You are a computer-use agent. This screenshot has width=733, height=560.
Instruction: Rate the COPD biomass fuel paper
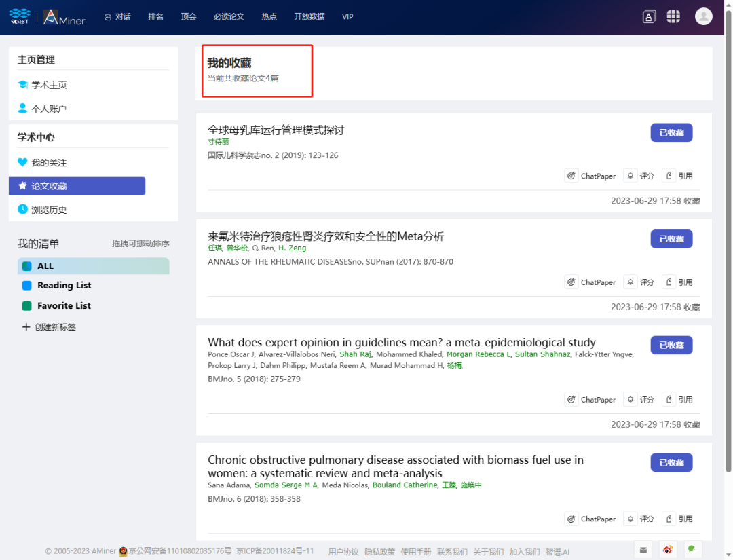(641, 519)
